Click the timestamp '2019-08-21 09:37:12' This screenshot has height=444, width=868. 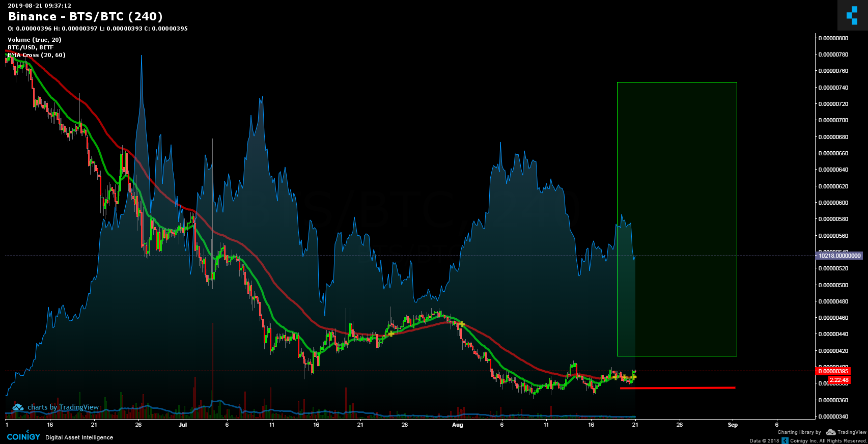click(x=39, y=6)
